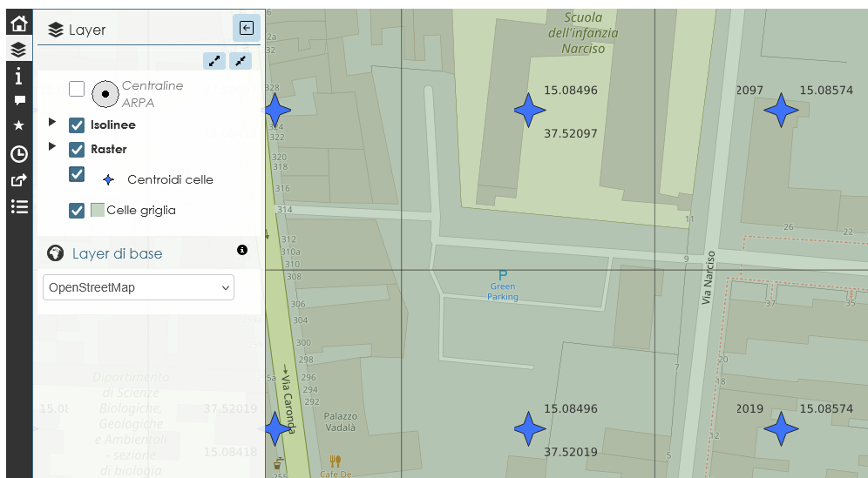Click the Layer di base info icon

click(242, 250)
